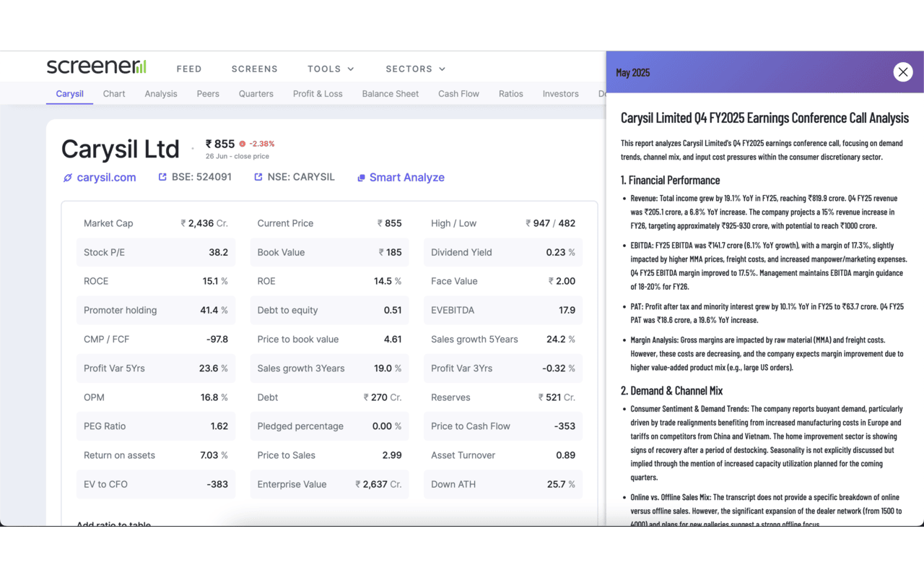
Task: Click the Pledged percentage label
Action: [300, 426]
